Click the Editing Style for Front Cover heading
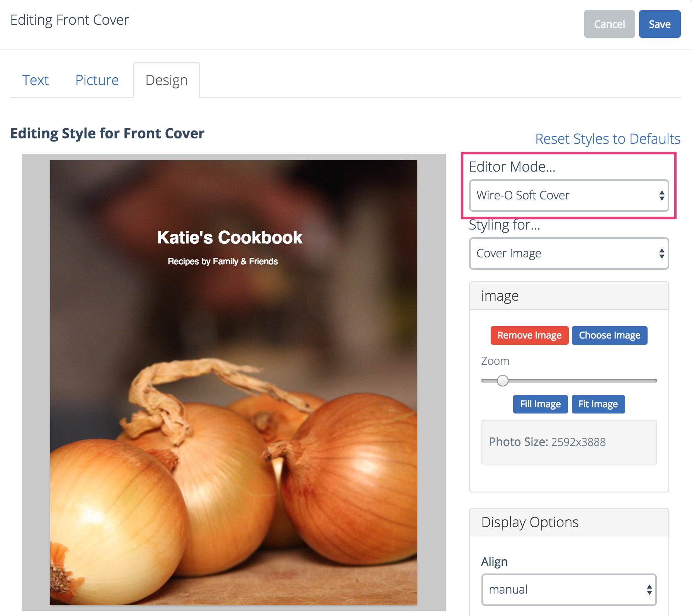Image resolution: width=692 pixels, height=616 pixels. pos(107,133)
